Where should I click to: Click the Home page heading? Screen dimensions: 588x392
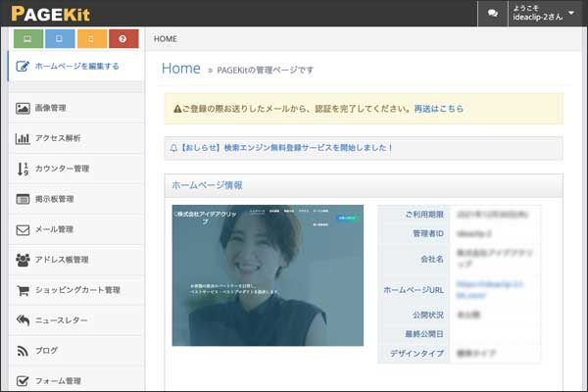pyautogui.click(x=181, y=69)
